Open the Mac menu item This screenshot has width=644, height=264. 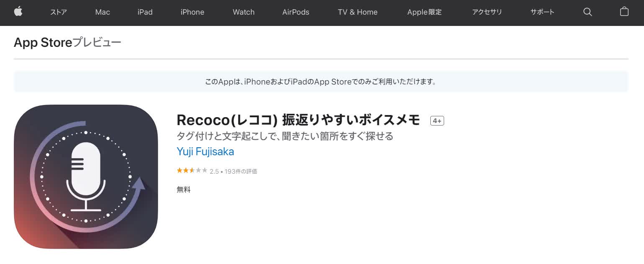pos(102,12)
